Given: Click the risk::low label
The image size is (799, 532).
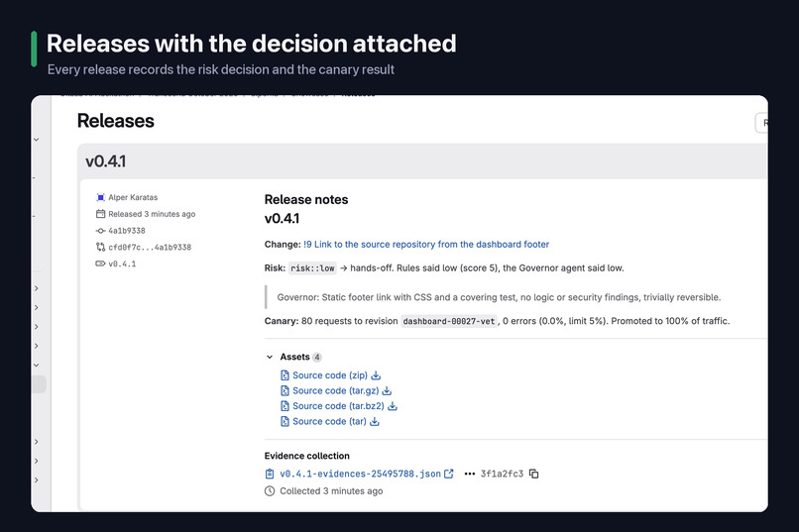Looking at the screenshot, I should [x=312, y=268].
